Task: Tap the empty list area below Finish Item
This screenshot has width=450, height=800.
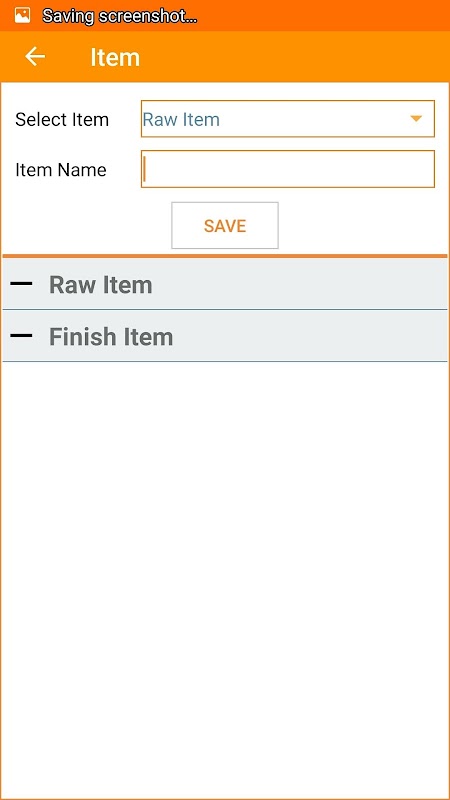Action: [x=225, y=579]
